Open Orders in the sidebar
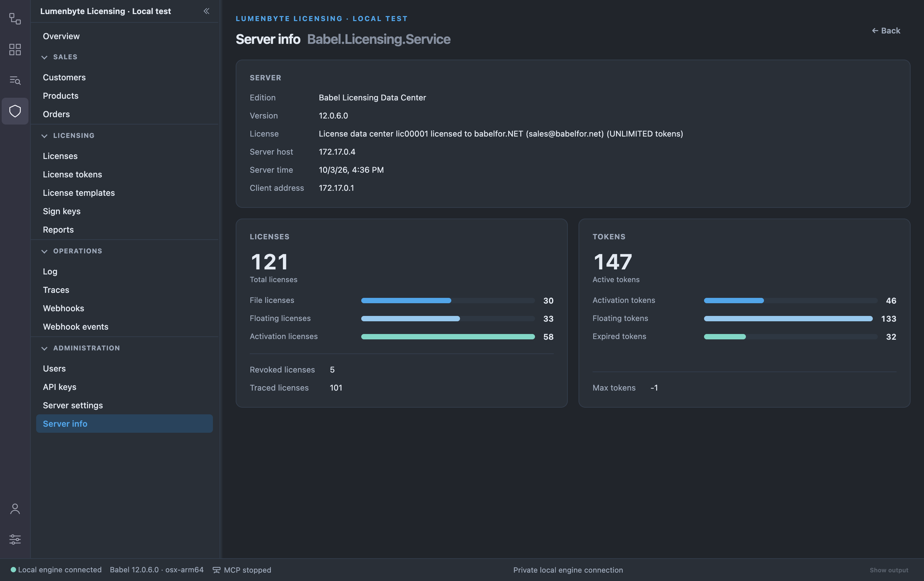 pos(124,114)
